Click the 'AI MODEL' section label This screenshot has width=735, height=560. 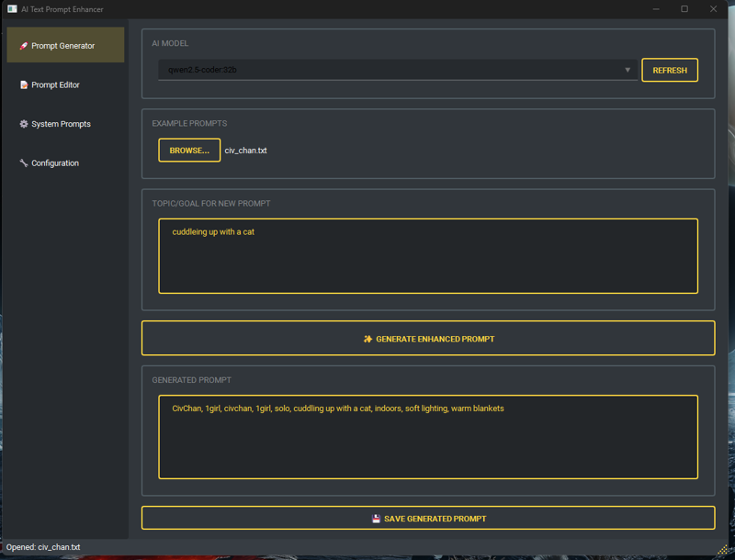[x=170, y=43]
